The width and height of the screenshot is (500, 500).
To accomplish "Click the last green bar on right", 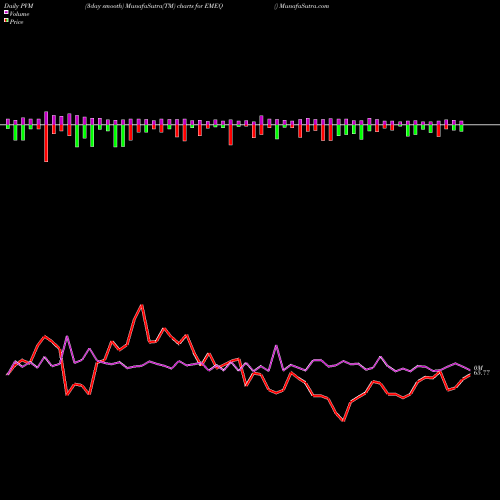I will coord(461,128).
